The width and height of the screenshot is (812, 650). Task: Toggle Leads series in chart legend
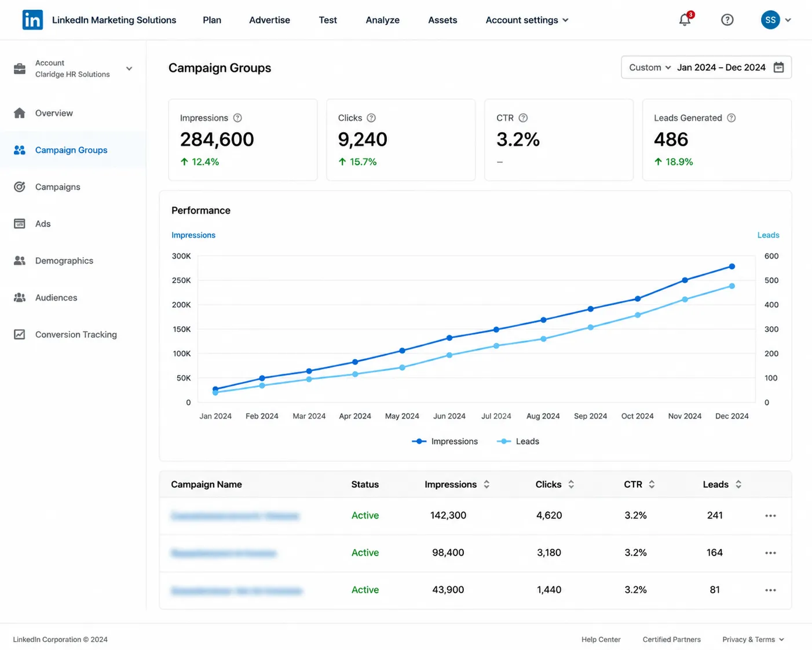click(x=518, y=441)
